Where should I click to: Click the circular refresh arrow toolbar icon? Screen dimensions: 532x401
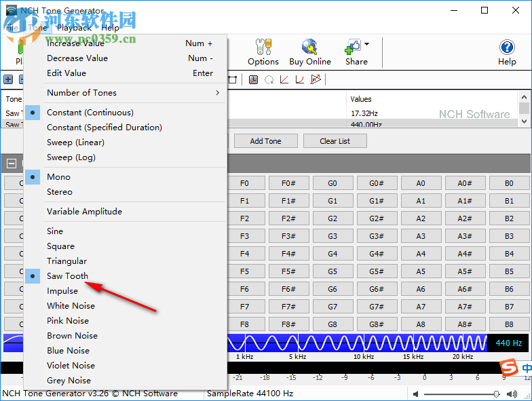[269, 80]
